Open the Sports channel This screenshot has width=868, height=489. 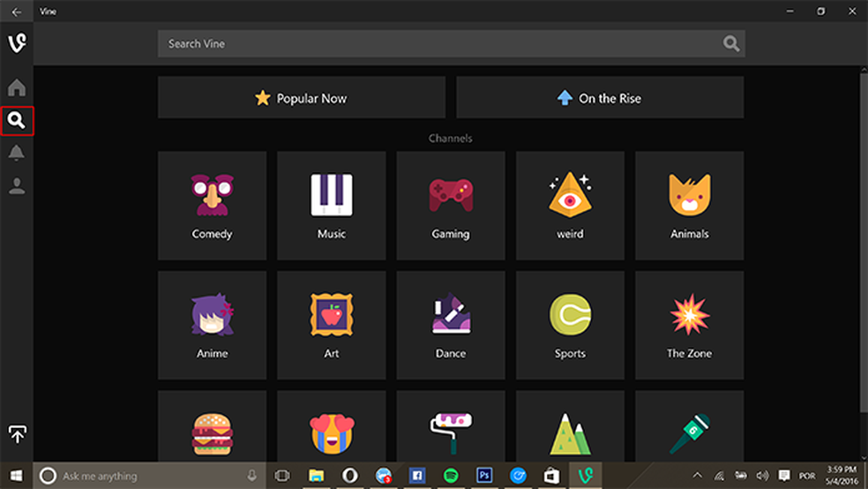(570, 325)
